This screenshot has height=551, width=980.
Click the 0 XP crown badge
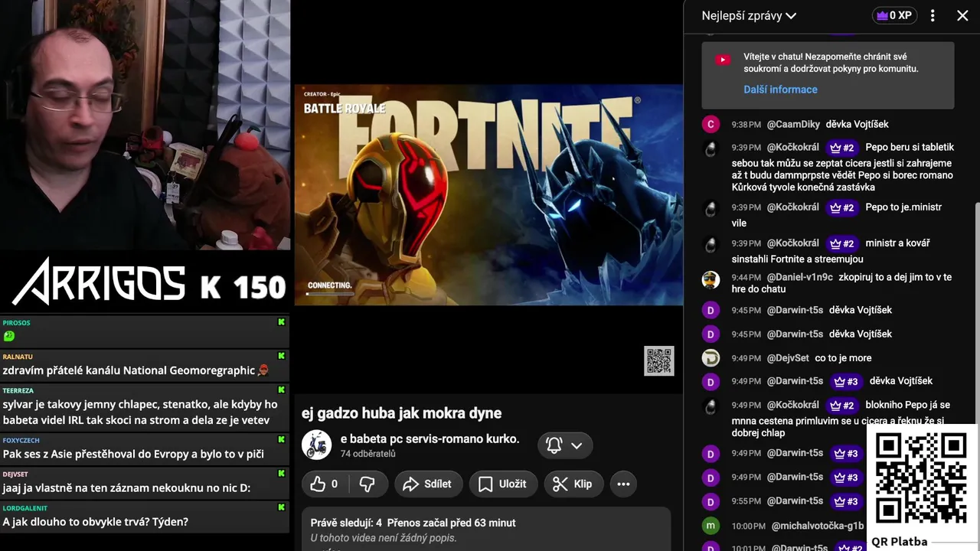coord(894,15)
